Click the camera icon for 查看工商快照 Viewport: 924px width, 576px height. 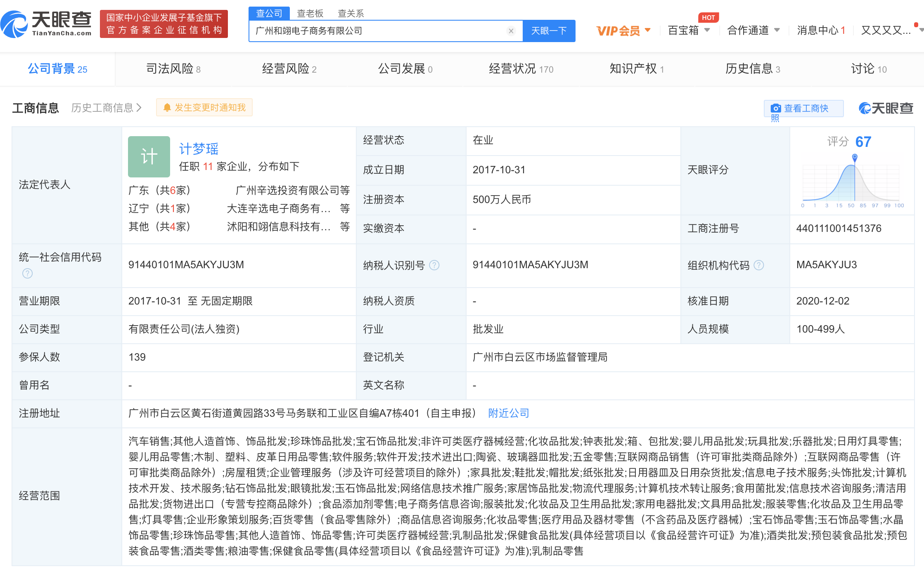click(x=776, y=109)
